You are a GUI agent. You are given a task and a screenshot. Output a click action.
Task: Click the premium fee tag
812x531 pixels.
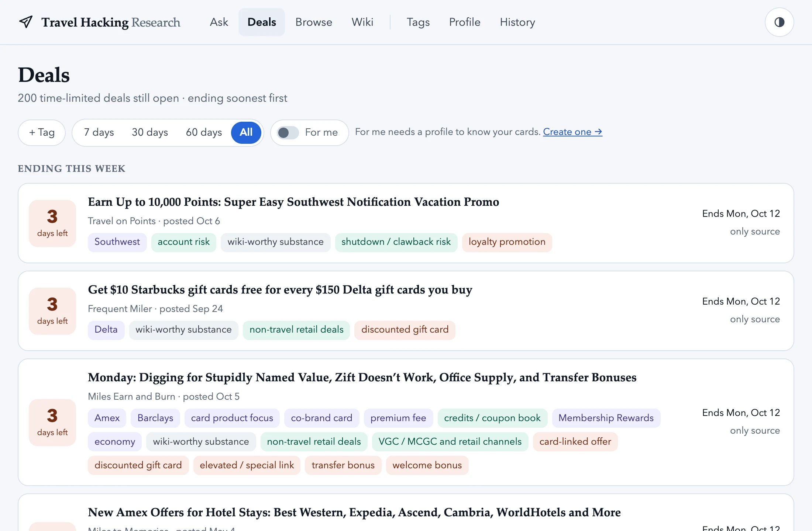click(398, 418)
